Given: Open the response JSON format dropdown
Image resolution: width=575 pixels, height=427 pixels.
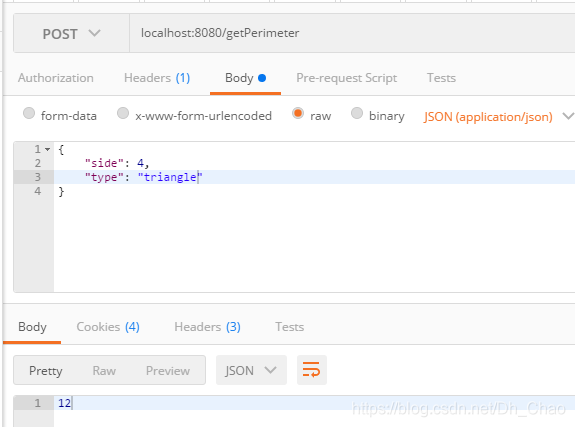Looking at the screenshot, I should click(x=251, y=370).
